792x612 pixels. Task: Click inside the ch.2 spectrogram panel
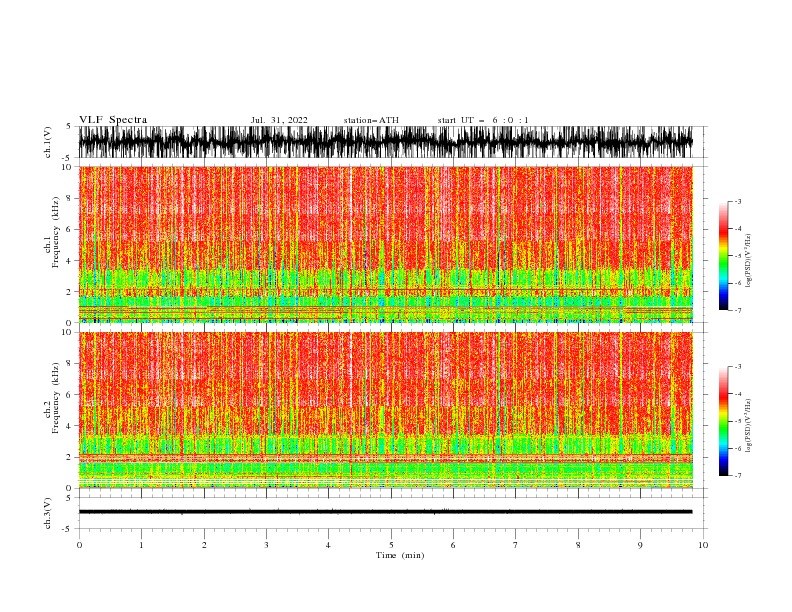point(386,410)
